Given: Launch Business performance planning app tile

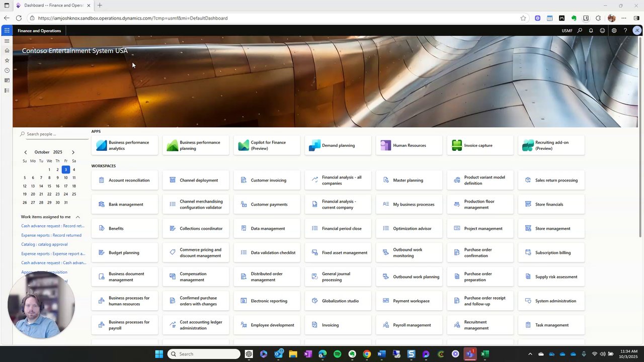Looking at the screenshot, I should coord(196,145).
